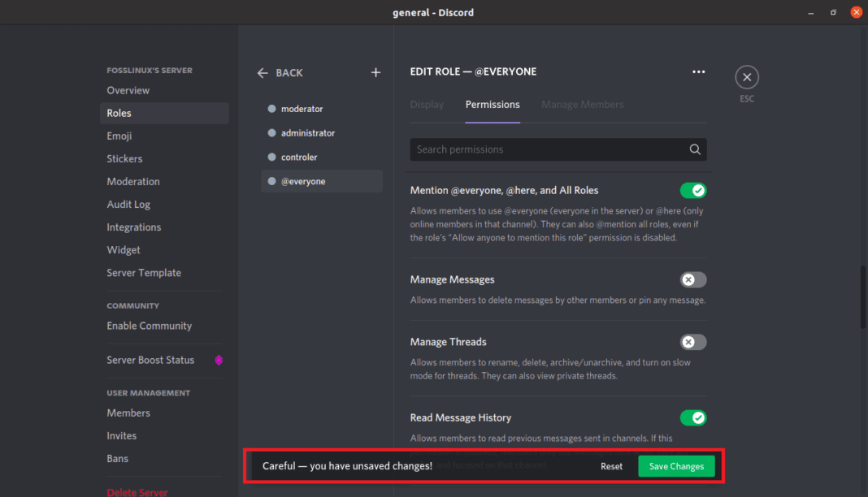This screenshot has width=868, height=497.
Task: Disable Mention @everyone, @here, and All Roles
Action: 692,190
